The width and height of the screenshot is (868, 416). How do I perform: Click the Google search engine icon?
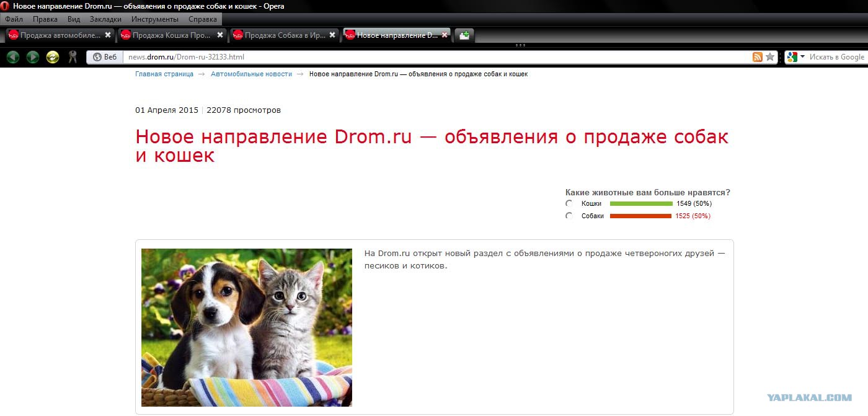[x=792, y=57]
